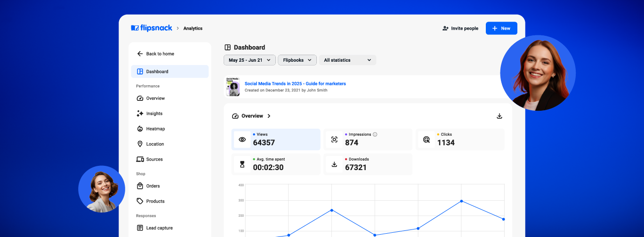Click the chart data point peak near 300
The image size is (644, 237).
point(461,201)
